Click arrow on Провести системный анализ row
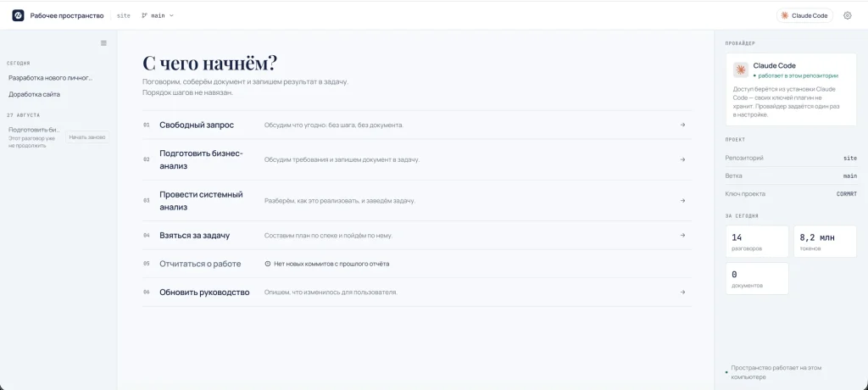Viewport: 868px width, 390px height. [682, 201]
